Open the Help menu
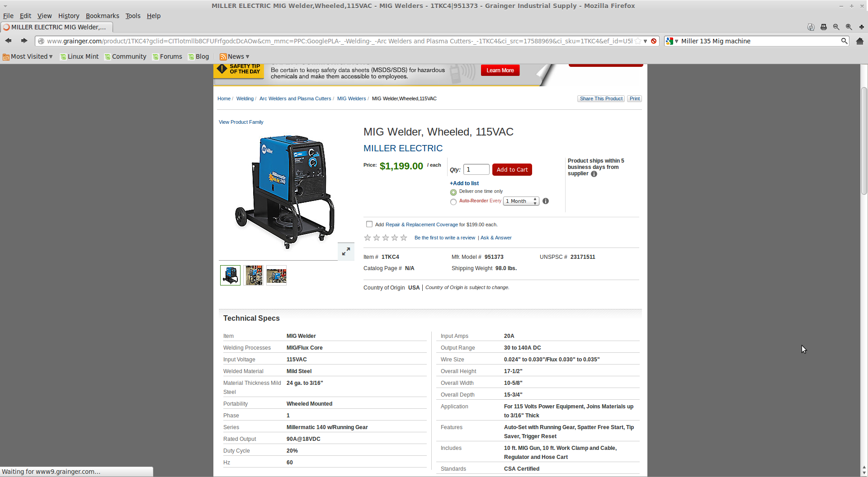This screenshot has width=868, height=477. coord(154,16)
